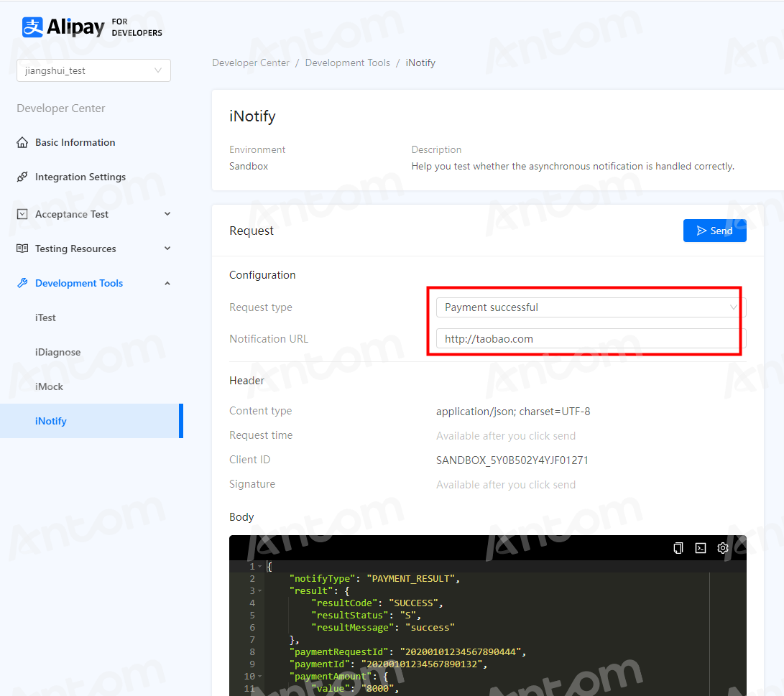The image size is (784, 696).
Task: Click the Alipay for Developers logo
Action: [92, 27]
